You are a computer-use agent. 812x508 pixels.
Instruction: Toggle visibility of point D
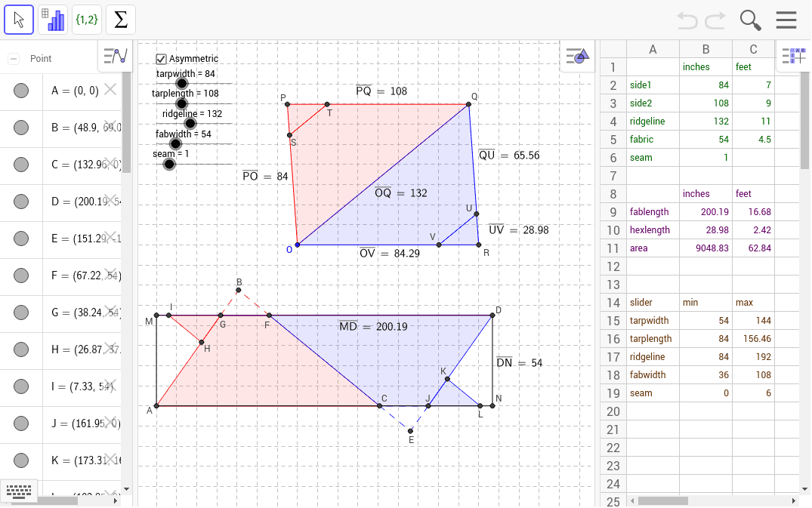click(x=21, y=202)
